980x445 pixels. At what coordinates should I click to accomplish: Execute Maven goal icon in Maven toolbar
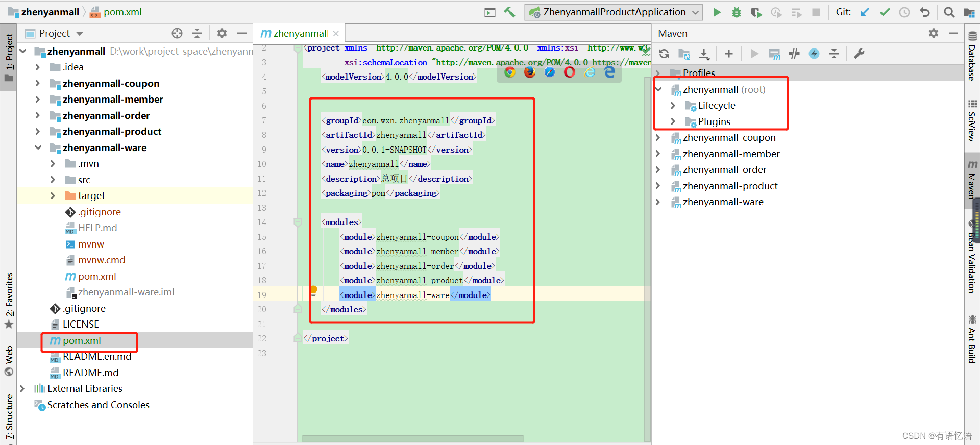pos(774,54)
